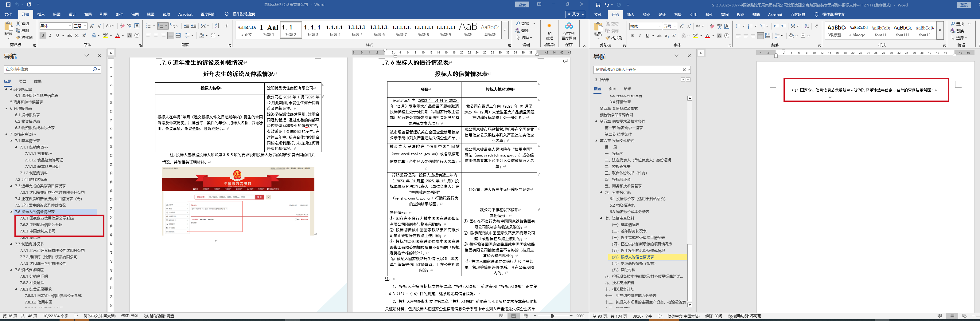Switch left window to read mode view
Viewport: 980px width, 321px height.
pyautogui.click(x=501, y=316)
